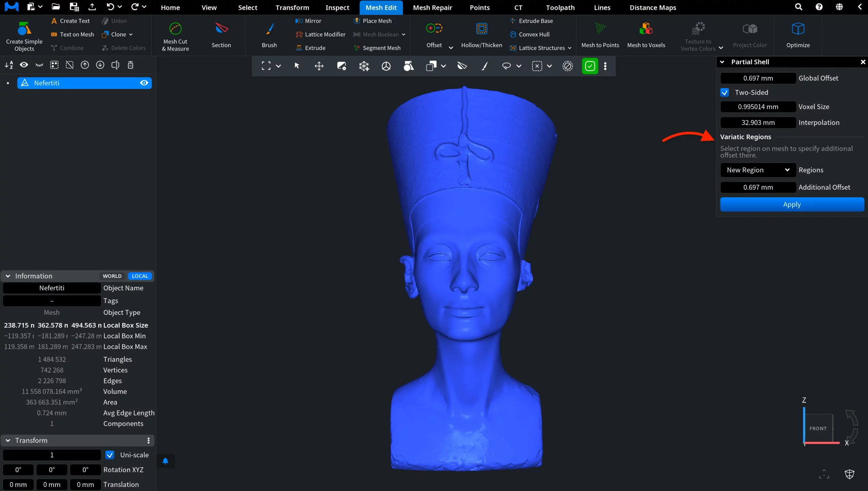Viewport: 868px width, 491px height.
Task: Toggle the green checkmark viewport button
Action: [590, 66]
